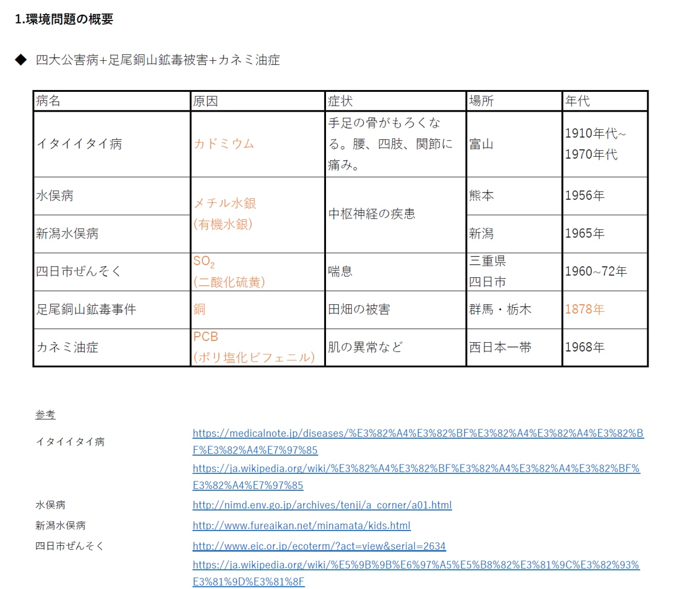This screenshot has height=589, width=700.
Task: Click the 熊本 location cell
Action: click(x=514, y=196)
